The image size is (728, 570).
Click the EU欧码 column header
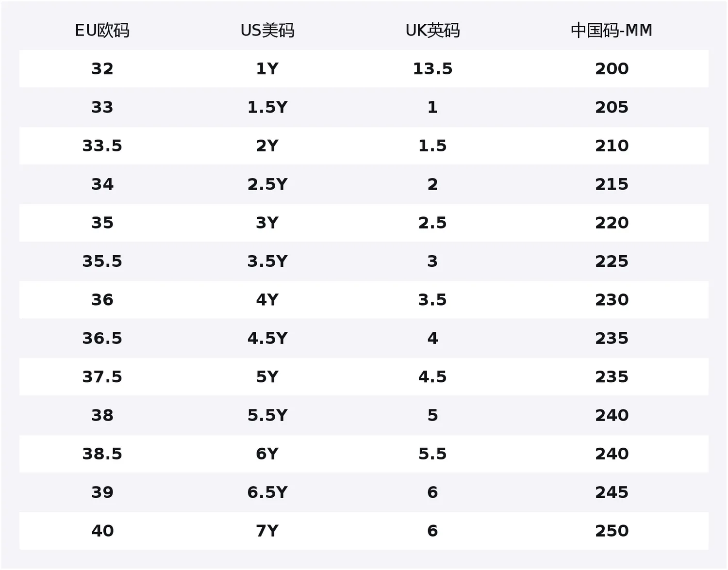[102, 31]
